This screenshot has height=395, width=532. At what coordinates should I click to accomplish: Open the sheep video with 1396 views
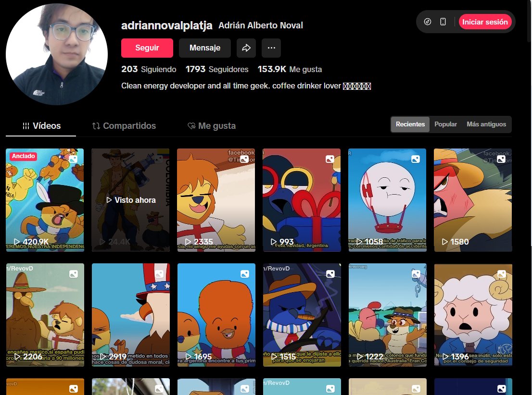(473, 315)
